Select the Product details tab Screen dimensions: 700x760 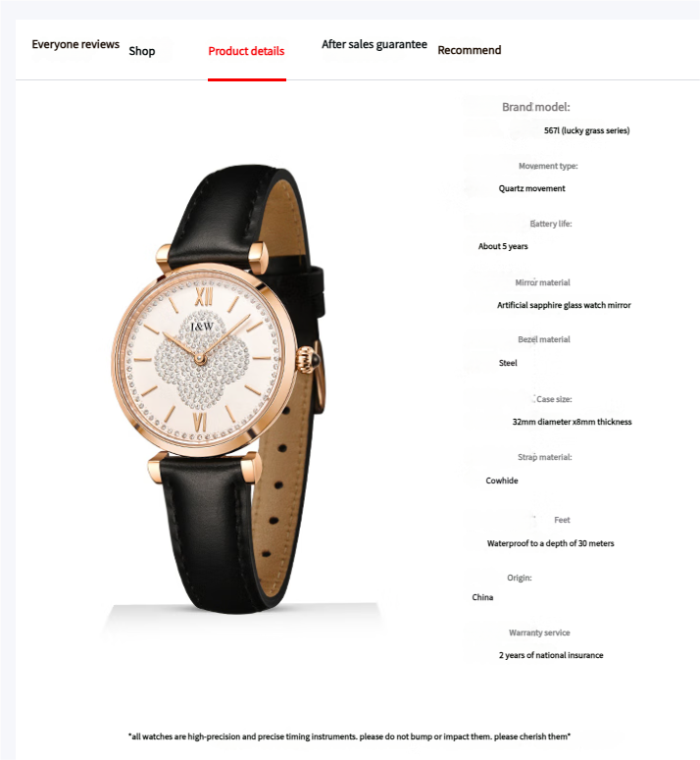click(x=246, y=51)
